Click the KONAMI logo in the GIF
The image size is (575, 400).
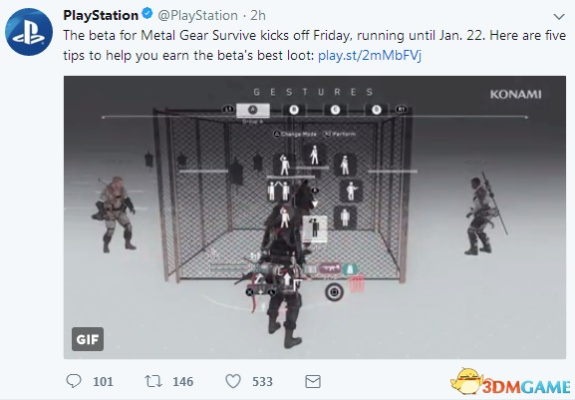click(x=515, y=95)
